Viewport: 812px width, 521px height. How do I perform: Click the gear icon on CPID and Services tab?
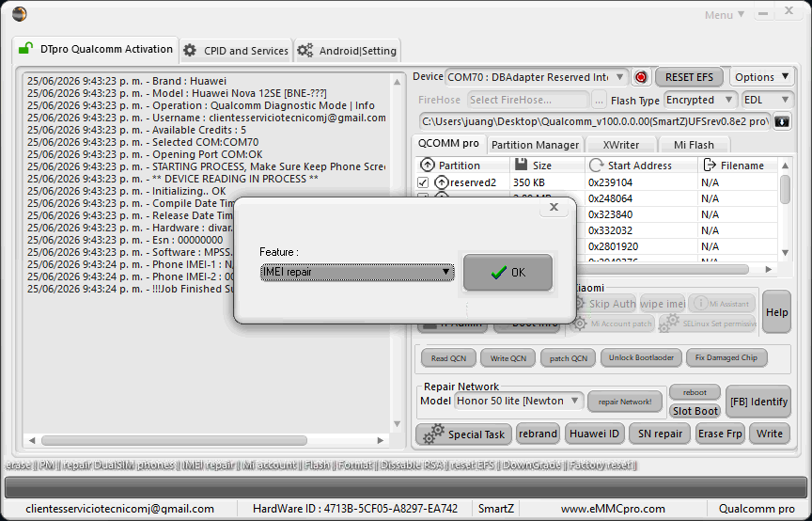coord(190,50)
